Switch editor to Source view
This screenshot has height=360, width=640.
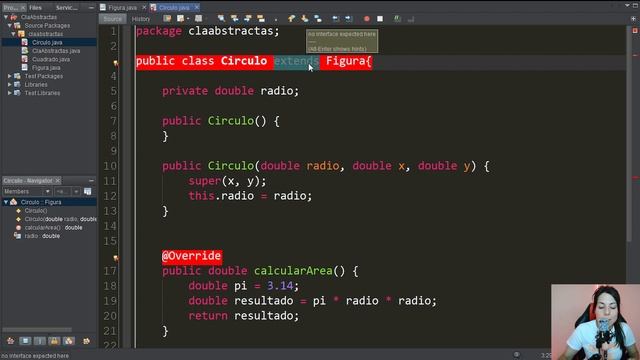[112, 19]
